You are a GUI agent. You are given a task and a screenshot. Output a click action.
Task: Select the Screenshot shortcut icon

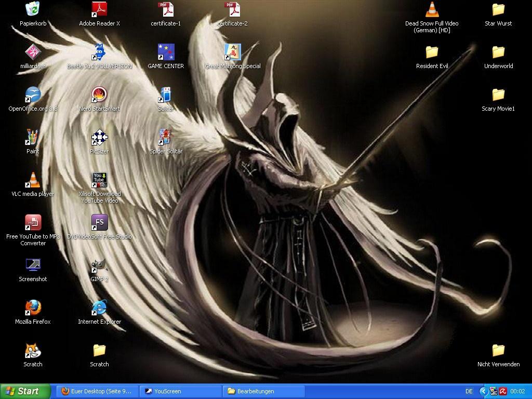click(33, 265)
